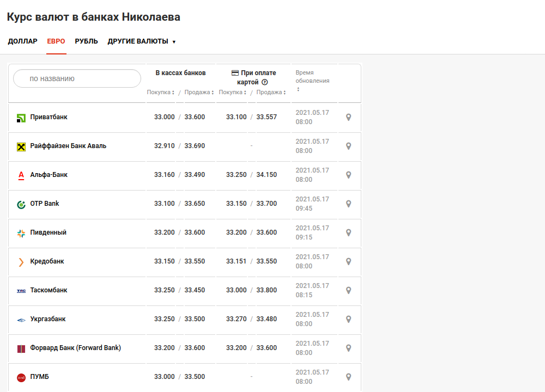Screen dimensions: 545x392
Task: Click Укргазбанк card sale rate 33.480
Action: pyautogui.click(x=267, y=318)
